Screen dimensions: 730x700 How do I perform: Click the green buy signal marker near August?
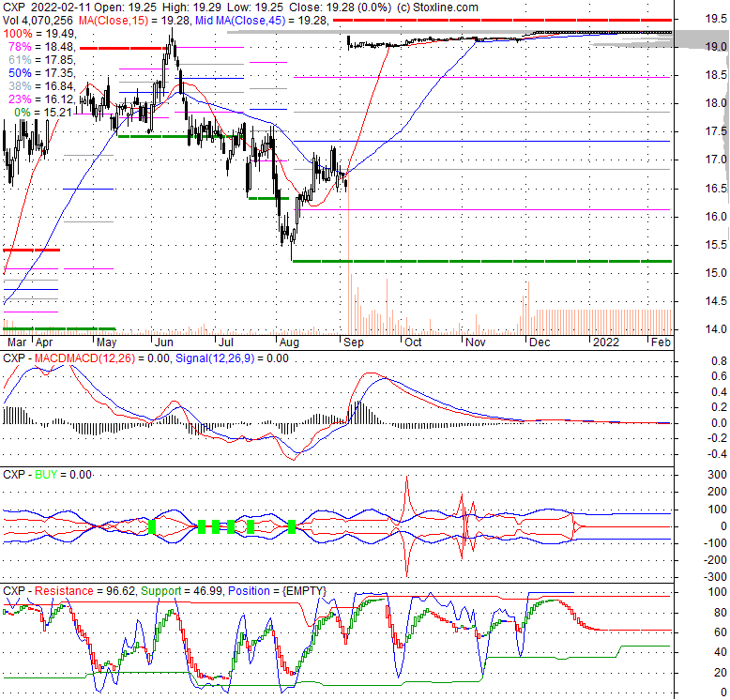(292, 526)
